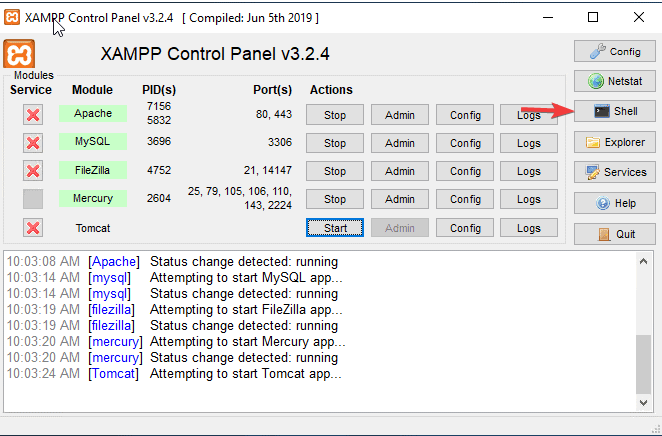Select the FileZilla module label
Screen dimensions: 662x436
[93, 170]
